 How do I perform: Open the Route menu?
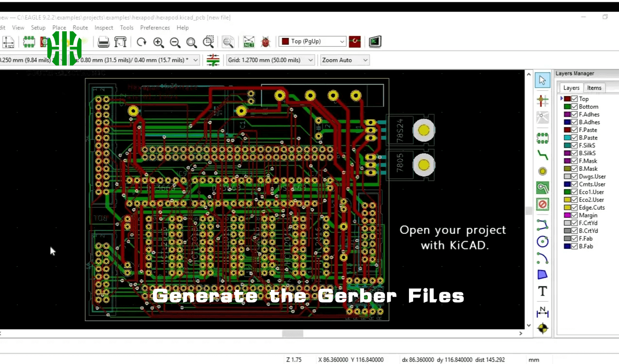click(x=80, y=27)
